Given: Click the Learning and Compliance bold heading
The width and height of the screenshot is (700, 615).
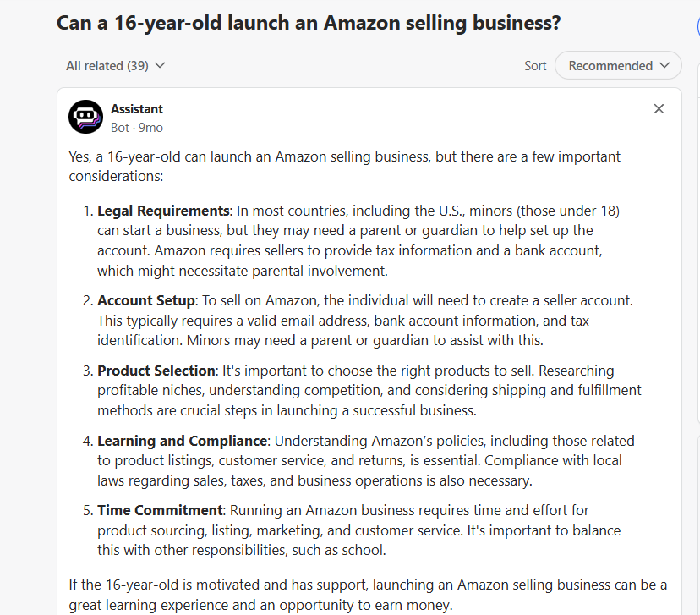Looking at the screenshot, I should click(x=182, y=441).
